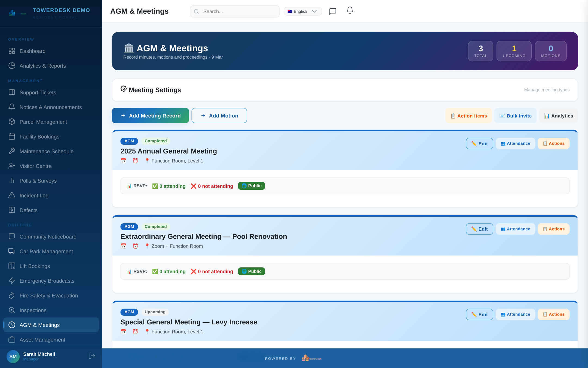Click the notifications bell icon
588x368 pixels.
click(350, 11)
